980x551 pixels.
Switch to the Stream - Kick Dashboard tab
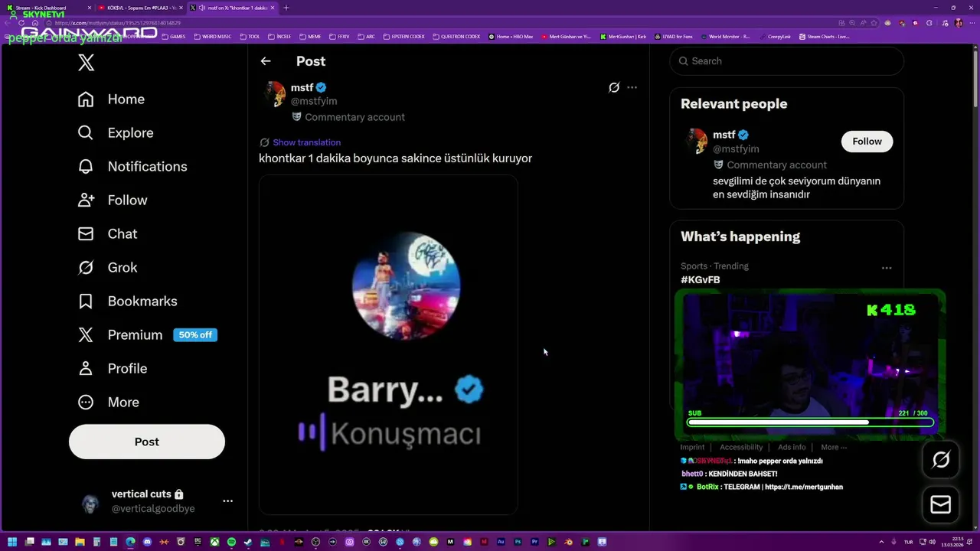tap(46, 8)
